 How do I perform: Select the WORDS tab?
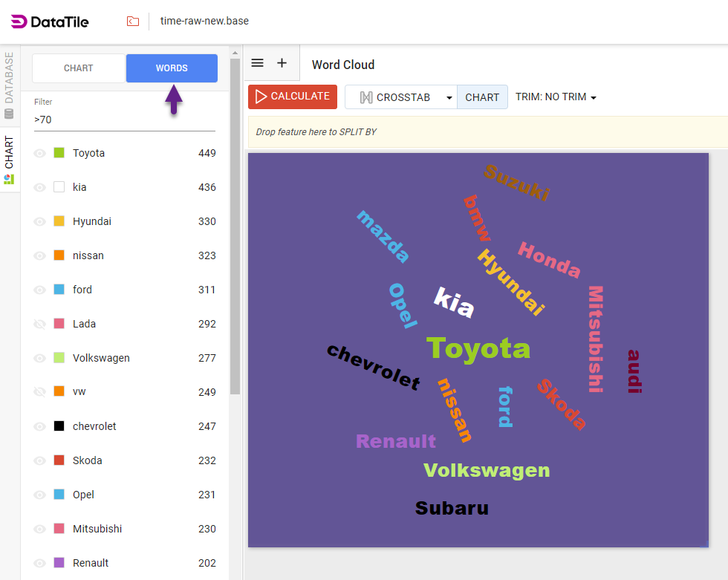click(x=172, y=68)
